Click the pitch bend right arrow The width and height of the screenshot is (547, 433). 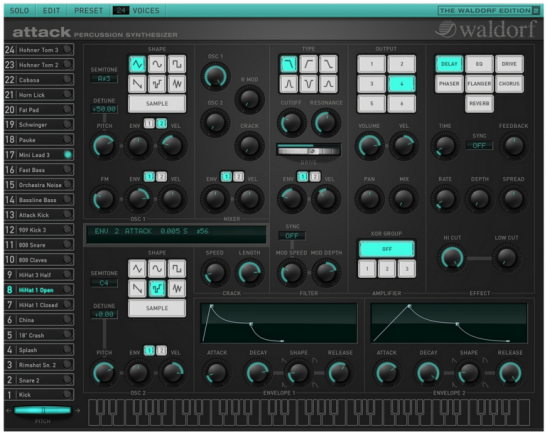[77, 411]
